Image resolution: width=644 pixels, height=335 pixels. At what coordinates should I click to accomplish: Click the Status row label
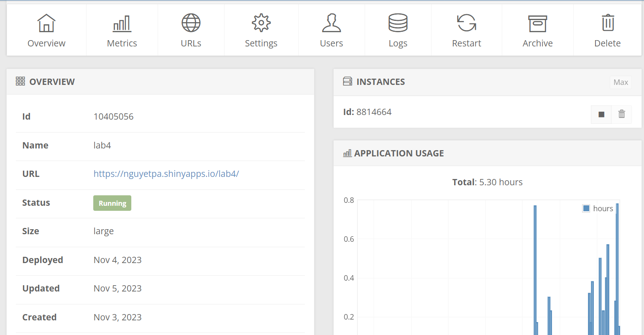[x=36, y=203]
